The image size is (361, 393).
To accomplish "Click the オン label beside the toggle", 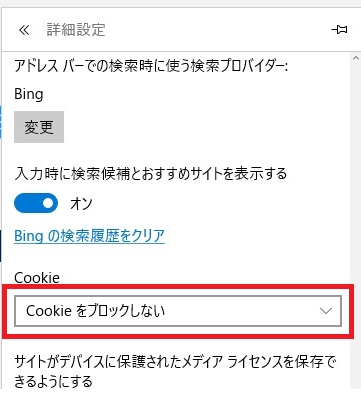I will pos(81,203).
